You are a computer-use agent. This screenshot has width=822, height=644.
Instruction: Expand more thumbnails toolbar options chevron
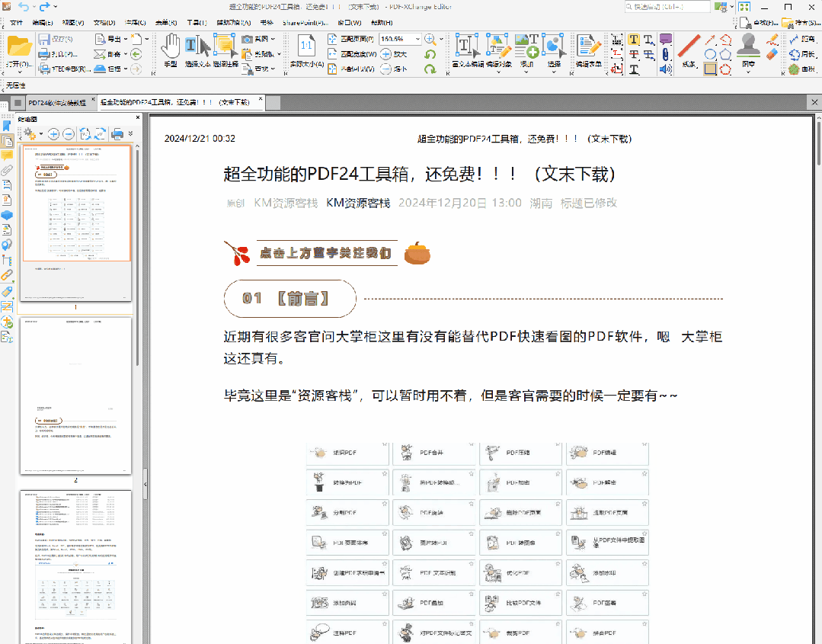pyautogui.click(x=130, y=134)
